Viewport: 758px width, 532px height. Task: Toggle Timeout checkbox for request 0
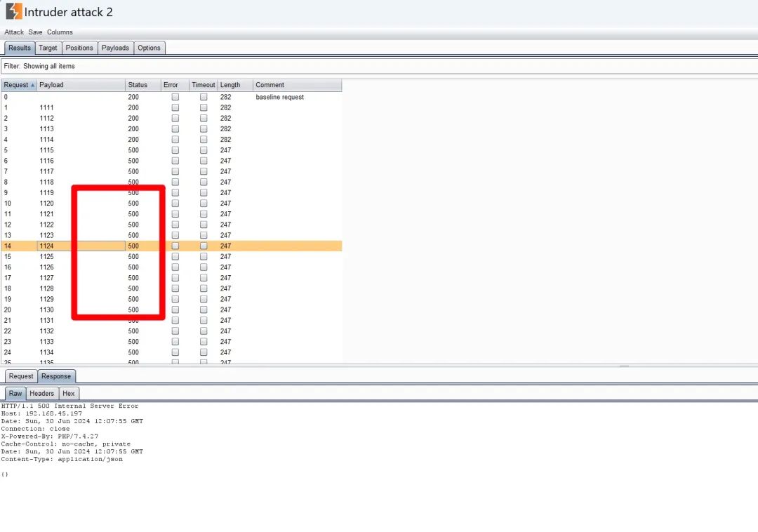click(204, 97)
